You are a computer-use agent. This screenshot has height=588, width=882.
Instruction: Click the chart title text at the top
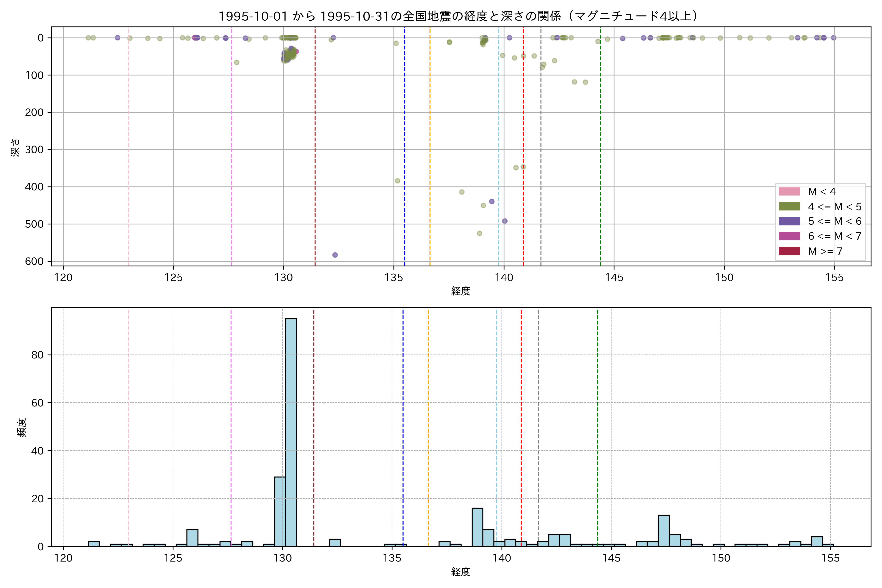[x=458, y=16]
